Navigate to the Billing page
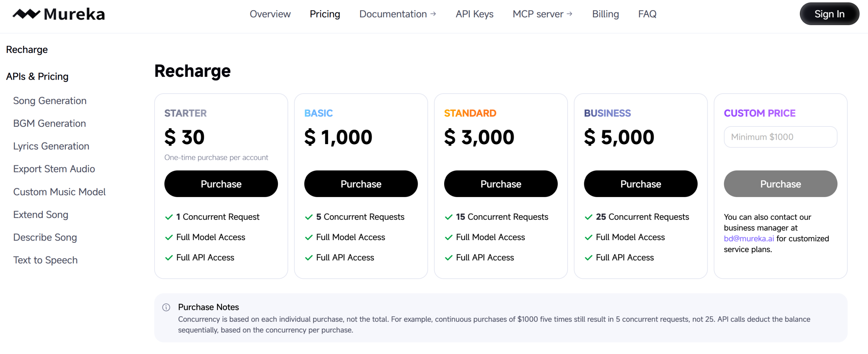This screenshot has width=868, height=354. [x=605, y=14]
